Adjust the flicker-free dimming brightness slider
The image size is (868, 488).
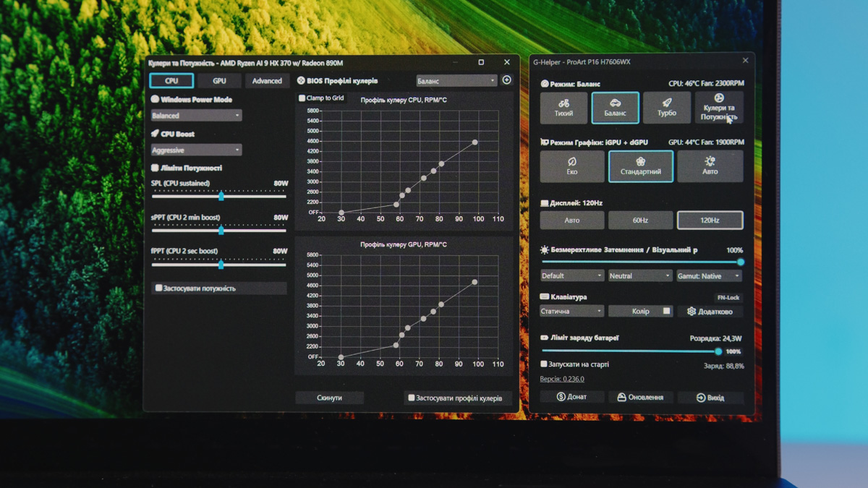click(x=642, y=262)
